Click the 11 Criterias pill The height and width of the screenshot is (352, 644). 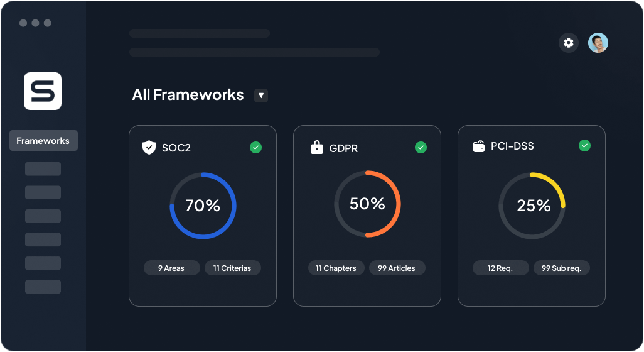tap(232, 268)
